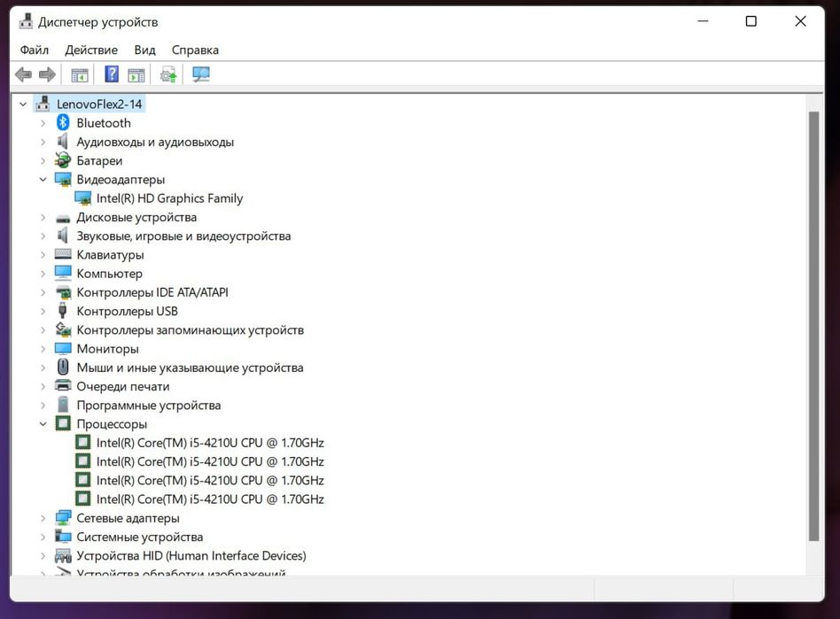Show or hide the console tree pane icon
The width and height of the screenshot is (840, 619).
[x=79, y=74]
